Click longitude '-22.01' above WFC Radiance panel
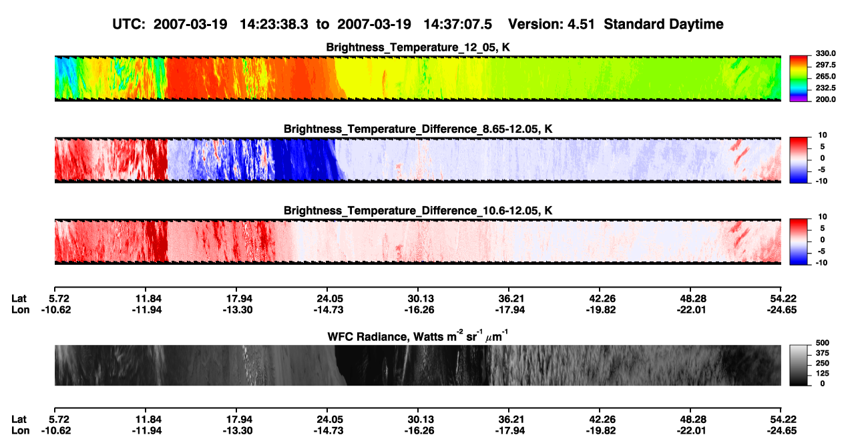The height and width of the screenshot is (445, 868). coord(690,310)
